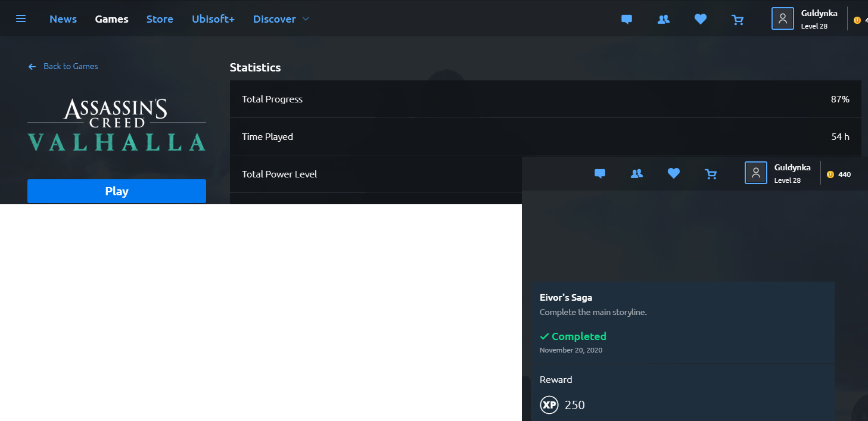Click Level 28 in main top bar
Screen dimensions: 868x421
click(814, 26)
